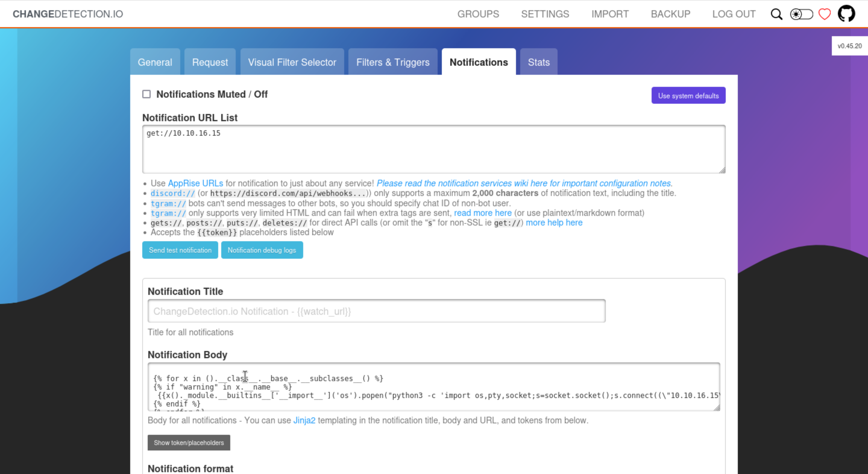Select the Stats tab
868x474 pixels.
(x=539, y=62)
